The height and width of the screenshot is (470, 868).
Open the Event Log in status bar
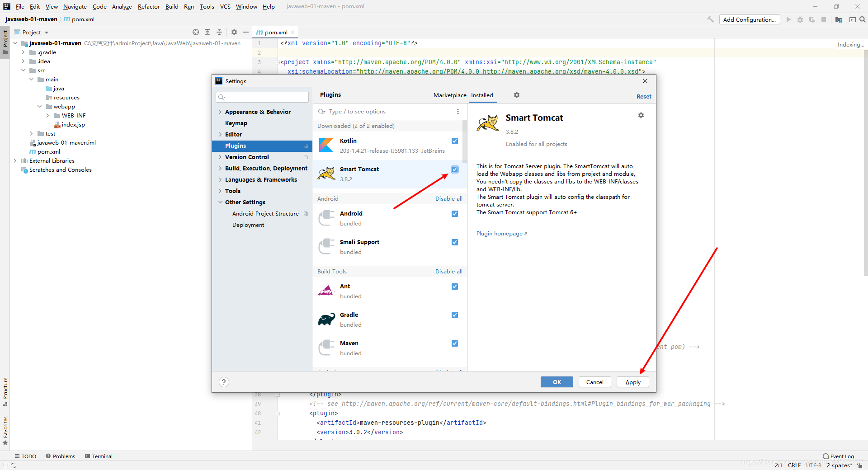839,456
